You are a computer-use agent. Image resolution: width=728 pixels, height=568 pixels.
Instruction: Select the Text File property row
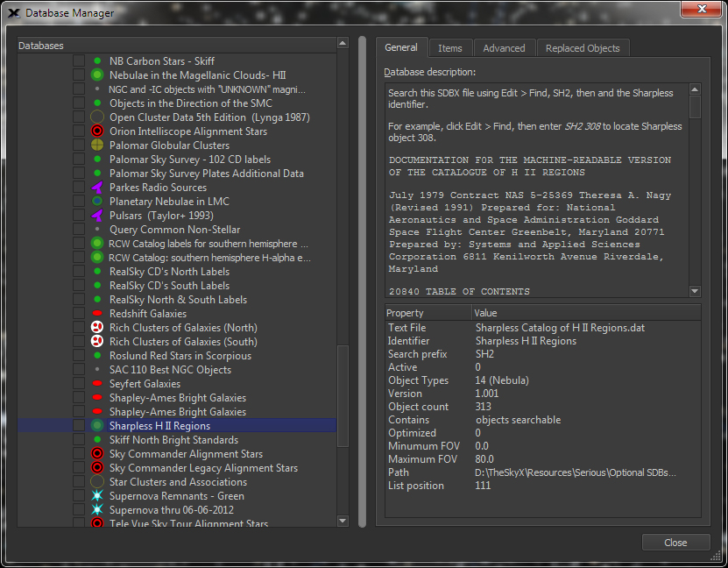tap(543, 328)
